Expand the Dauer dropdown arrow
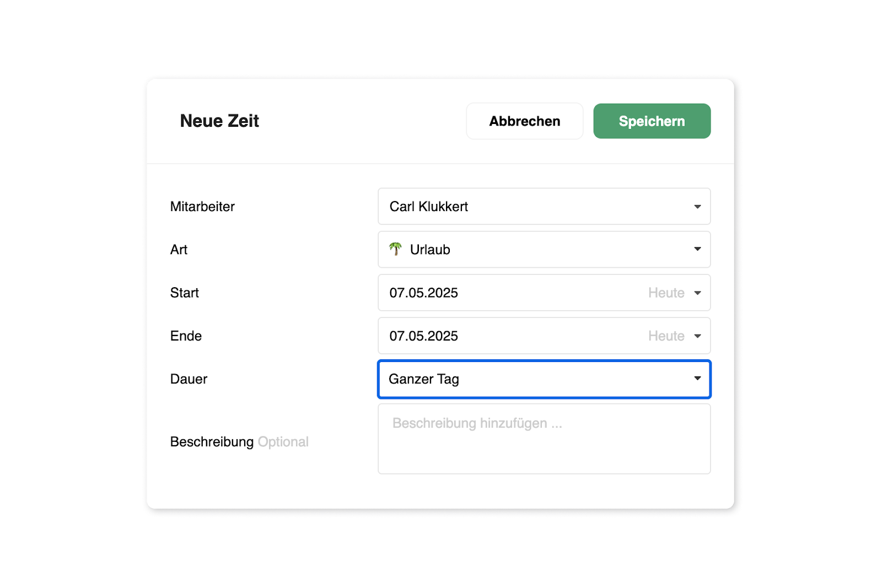 [x=697, y=379]
